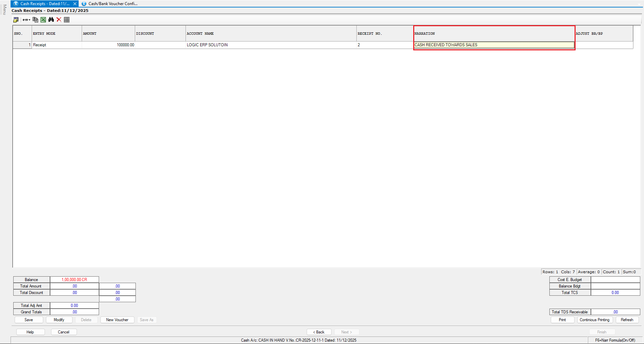Click the Amount column header
Viewport: 644px width, 344px height.
coord(108,34)
